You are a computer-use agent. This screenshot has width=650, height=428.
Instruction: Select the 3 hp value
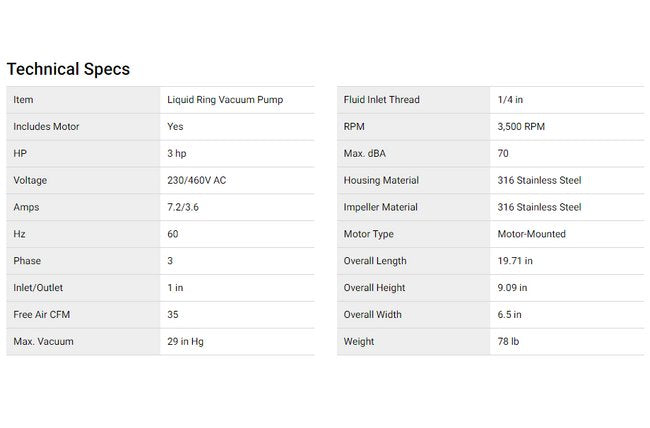click(179, 154)
